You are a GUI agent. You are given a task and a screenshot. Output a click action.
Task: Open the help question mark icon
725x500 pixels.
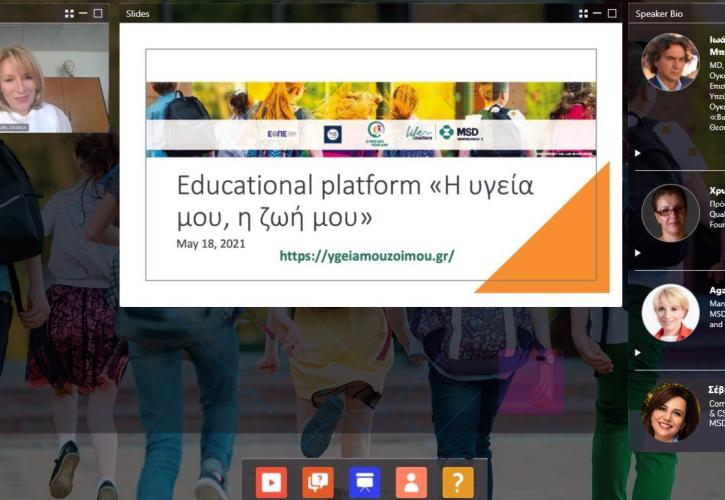[x=458, y=482]
